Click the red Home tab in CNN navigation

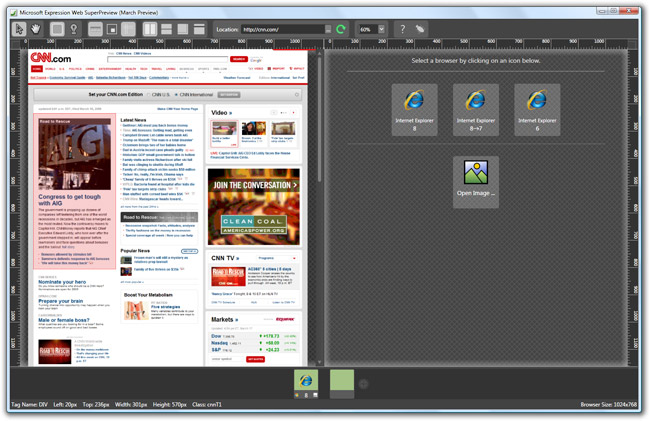click(37, 69)
